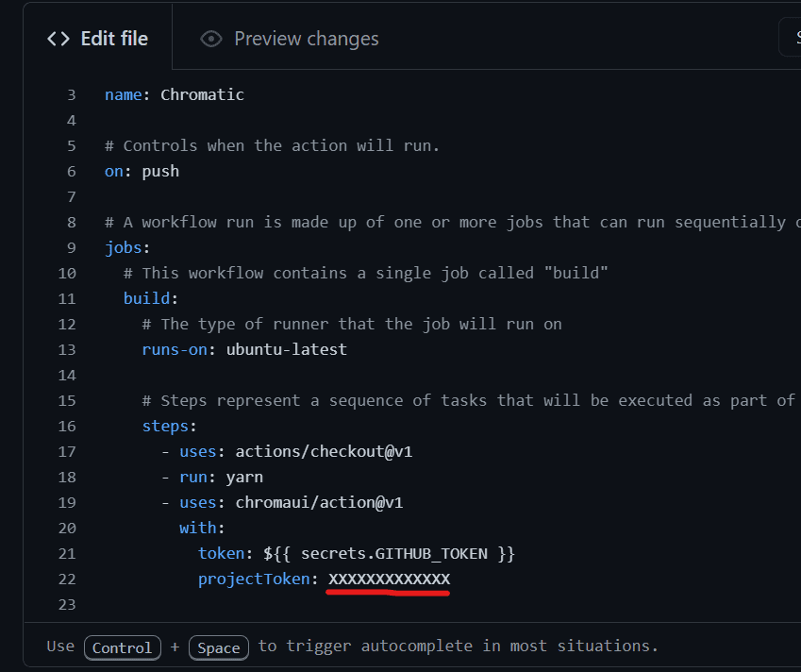
Task: Click the actions/checkout@v1 text
Action: click(x=324, y=452)
